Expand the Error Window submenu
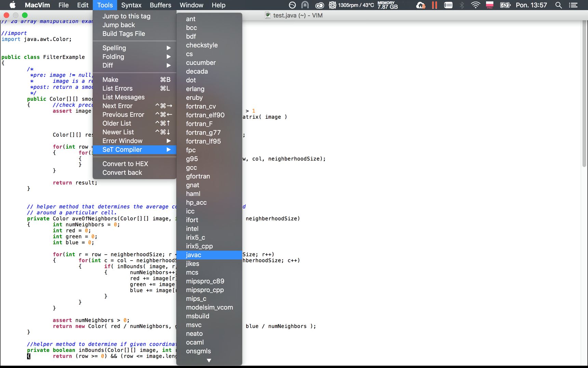Viewport: 588px width, 368px height. pyautogui.click(x=134, y=141)
